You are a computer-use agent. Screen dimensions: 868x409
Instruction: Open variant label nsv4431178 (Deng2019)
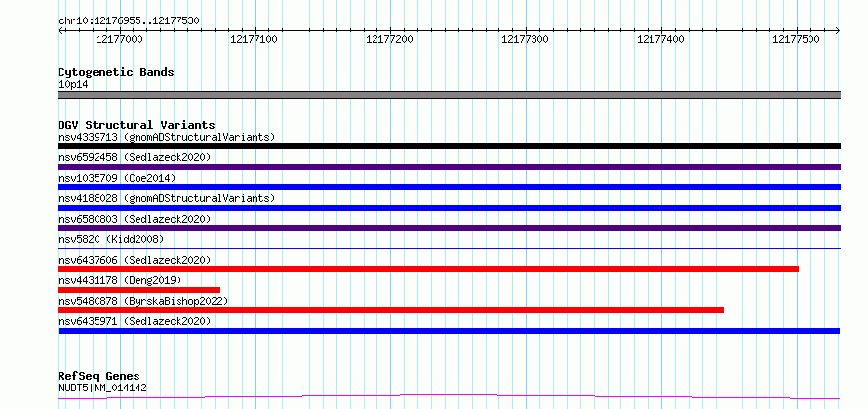pos(120,280)
